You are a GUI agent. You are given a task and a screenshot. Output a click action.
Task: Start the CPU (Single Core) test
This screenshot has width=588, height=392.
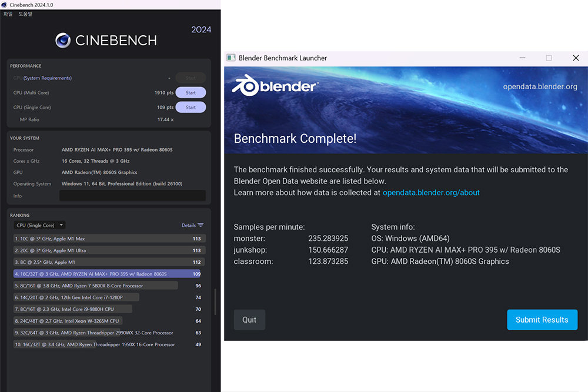191,108
